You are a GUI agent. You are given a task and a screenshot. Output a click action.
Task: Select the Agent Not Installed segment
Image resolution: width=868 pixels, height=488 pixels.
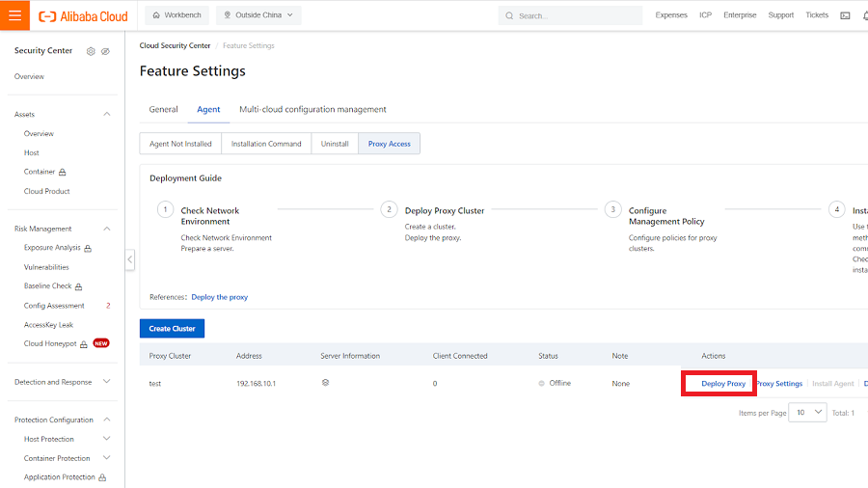(180, 144)
